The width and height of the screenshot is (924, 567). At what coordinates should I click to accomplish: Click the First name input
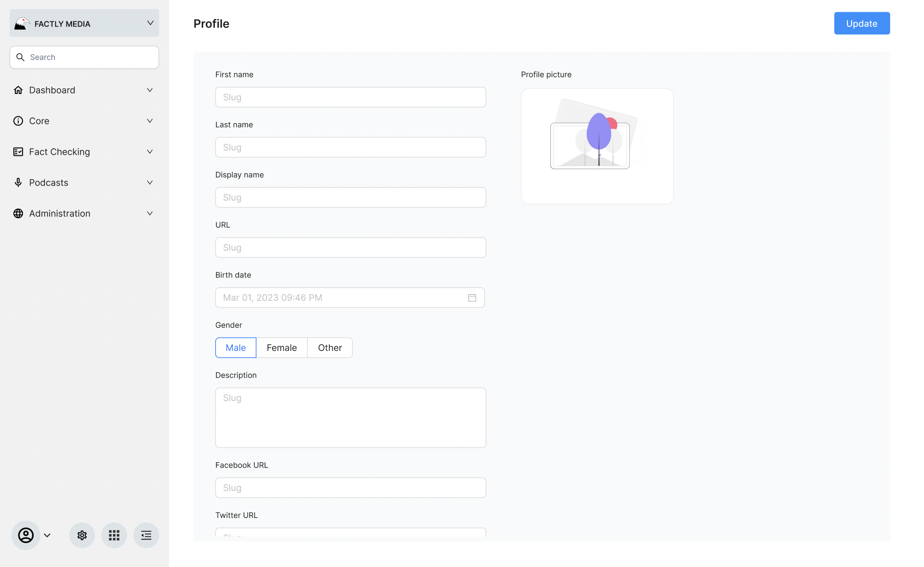pos(351,97)
